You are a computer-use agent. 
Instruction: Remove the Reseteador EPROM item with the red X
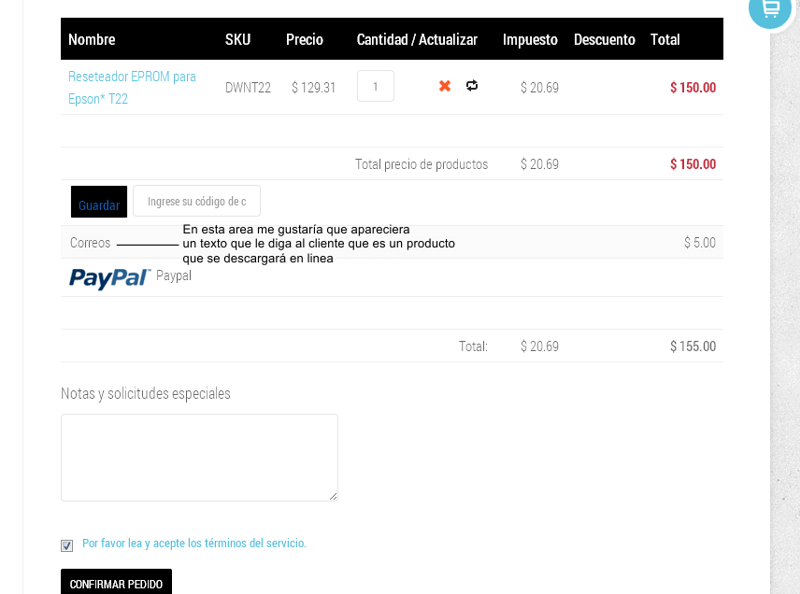click(445, 86)
